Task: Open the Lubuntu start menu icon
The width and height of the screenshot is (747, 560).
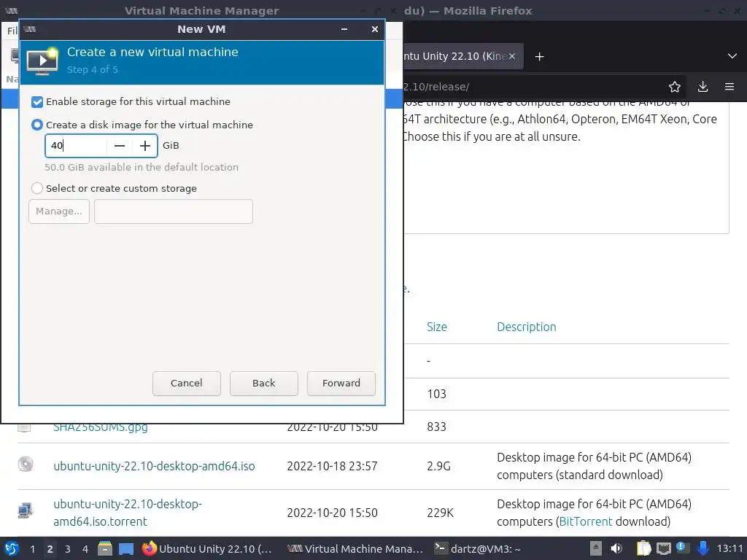Action: (x=12, y=548)
